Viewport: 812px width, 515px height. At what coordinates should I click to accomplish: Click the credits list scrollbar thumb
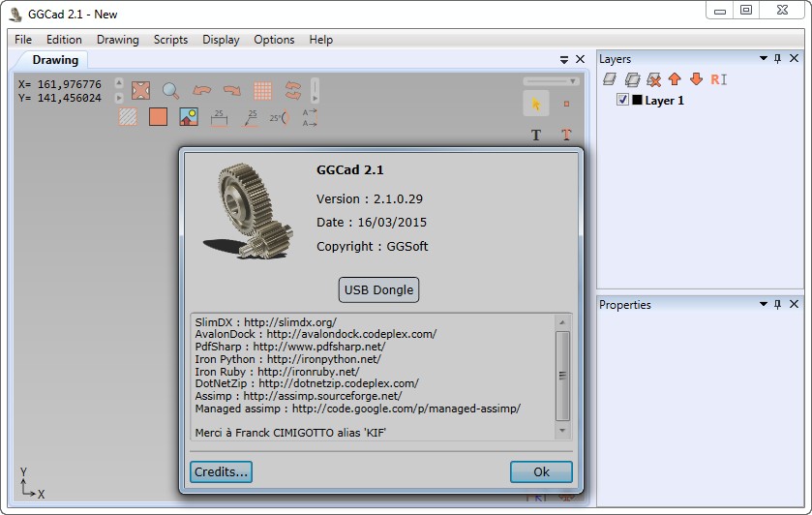(x=562, y=377)
